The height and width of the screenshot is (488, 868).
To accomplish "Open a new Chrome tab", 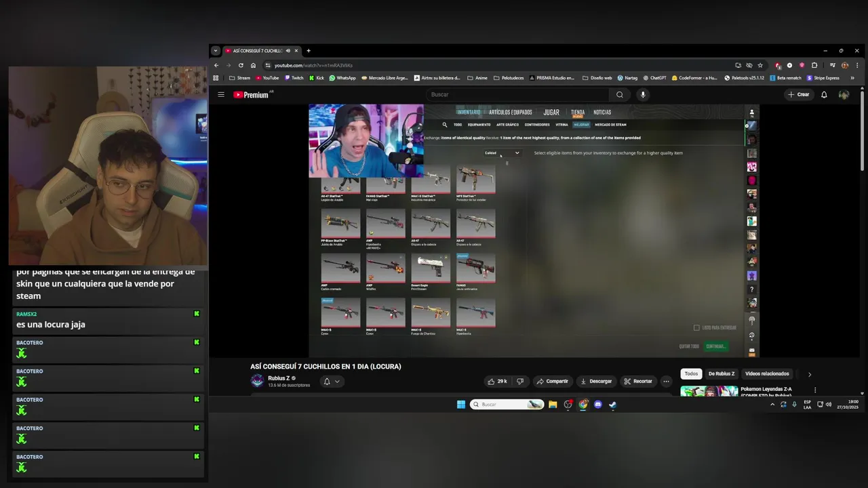I will coord(309,51).
